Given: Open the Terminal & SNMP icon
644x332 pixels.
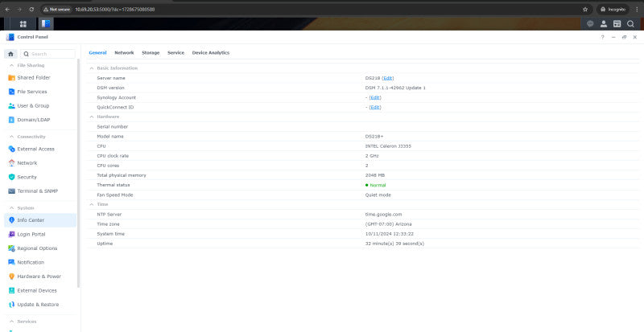Looking at the screenshot, I should (x=11, y=191).
